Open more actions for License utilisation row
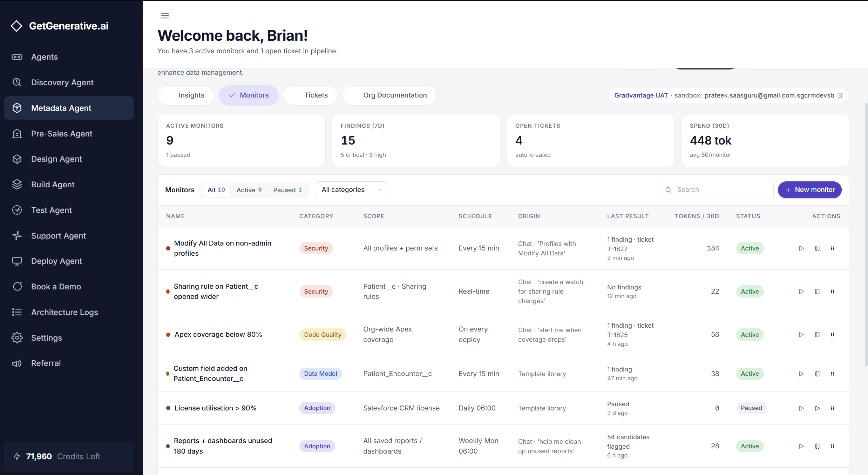The width and height of the screenshot is (868, 475). pos(833,408)
